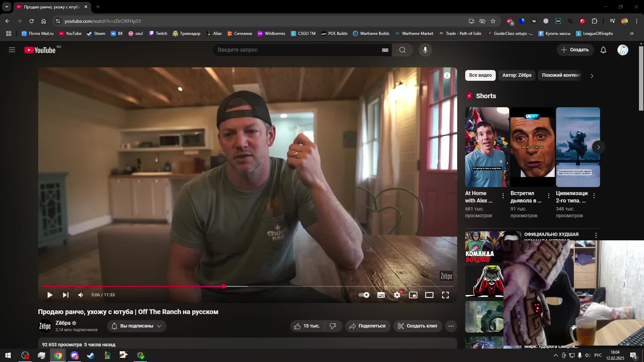Dislike the video
This screenshot has height=362, width=644.
coord(333,326)
